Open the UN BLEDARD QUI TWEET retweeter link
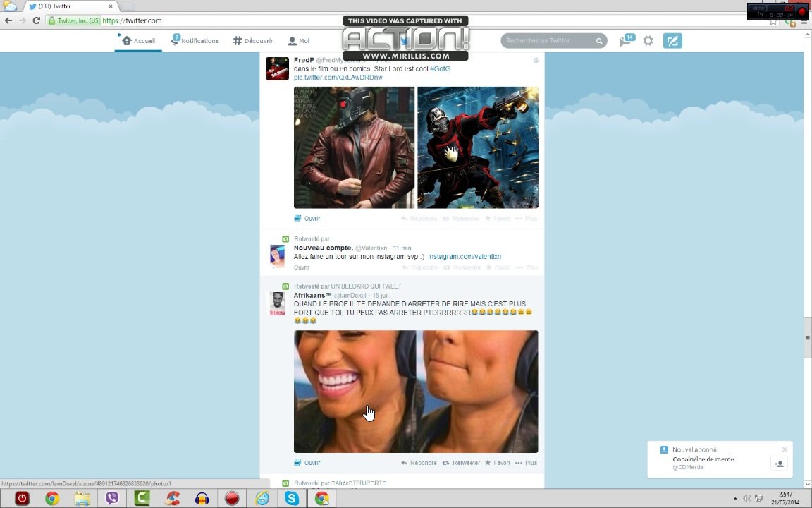 pyautogui.click(x=366, y=286)
